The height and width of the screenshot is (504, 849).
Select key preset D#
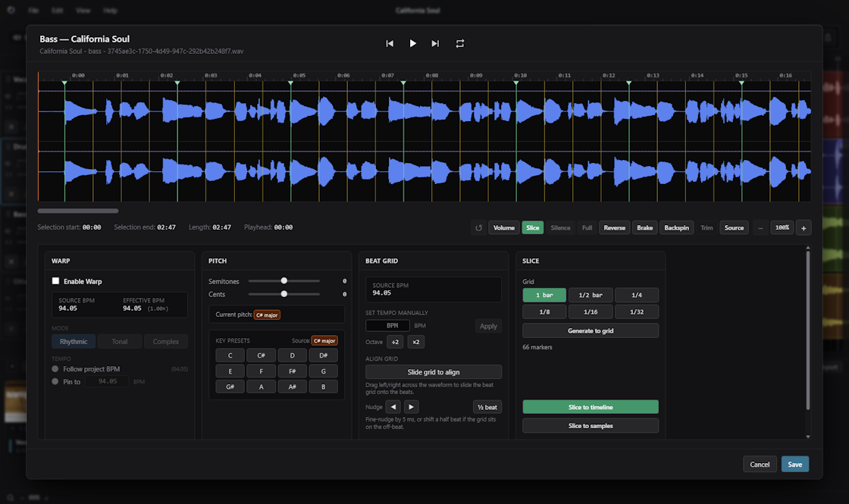[x=323, y=355]
